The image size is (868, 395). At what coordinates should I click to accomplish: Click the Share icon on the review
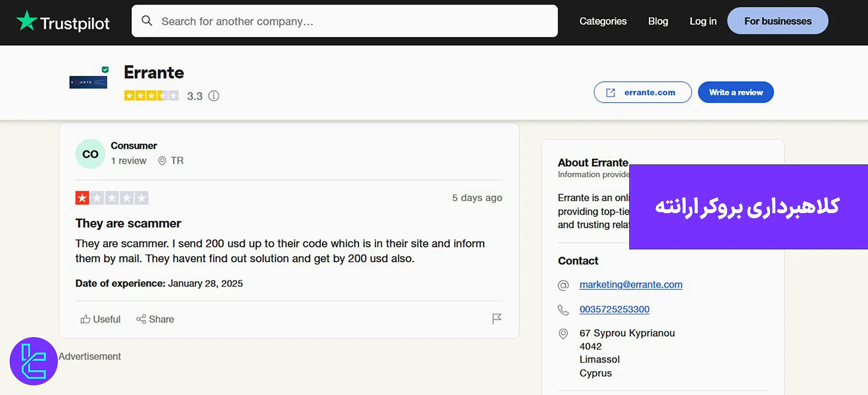(141, 319)
